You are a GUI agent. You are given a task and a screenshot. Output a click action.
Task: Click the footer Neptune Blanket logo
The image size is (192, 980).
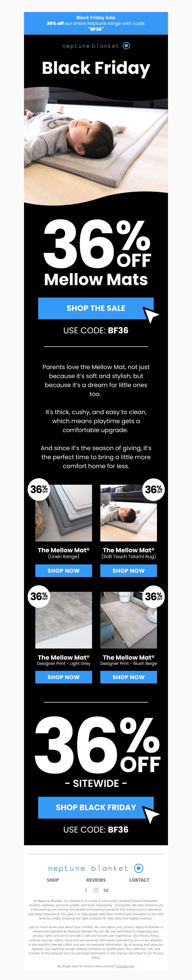pos(96,868)
